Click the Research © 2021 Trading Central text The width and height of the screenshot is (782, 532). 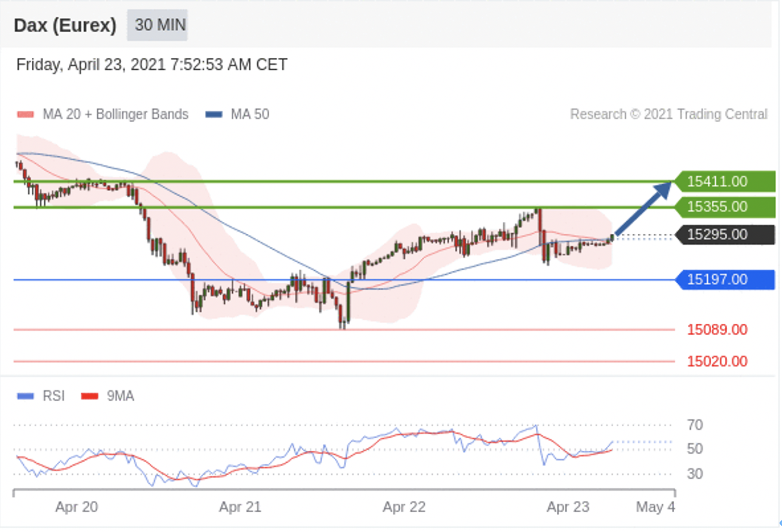click(x=668, y=114)
